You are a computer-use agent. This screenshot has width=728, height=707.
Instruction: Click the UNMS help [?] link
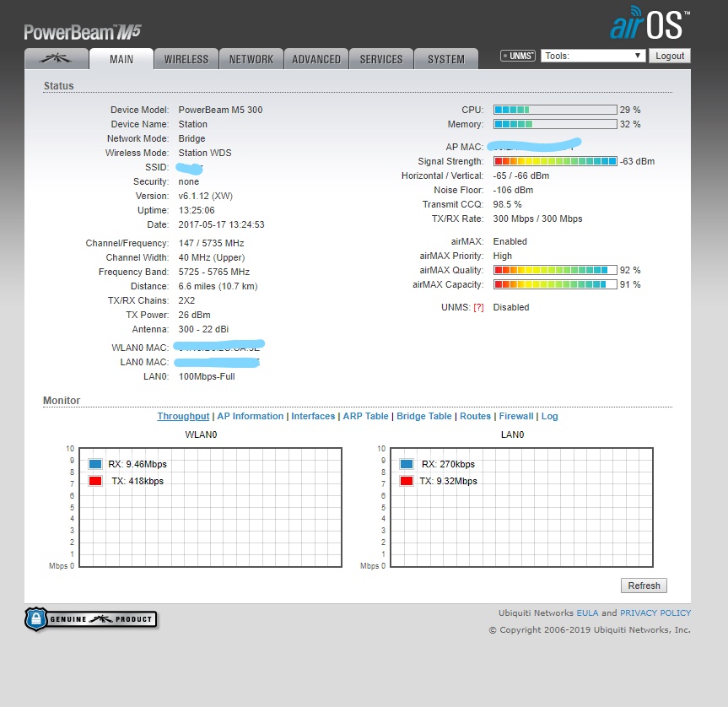(478, 307)
